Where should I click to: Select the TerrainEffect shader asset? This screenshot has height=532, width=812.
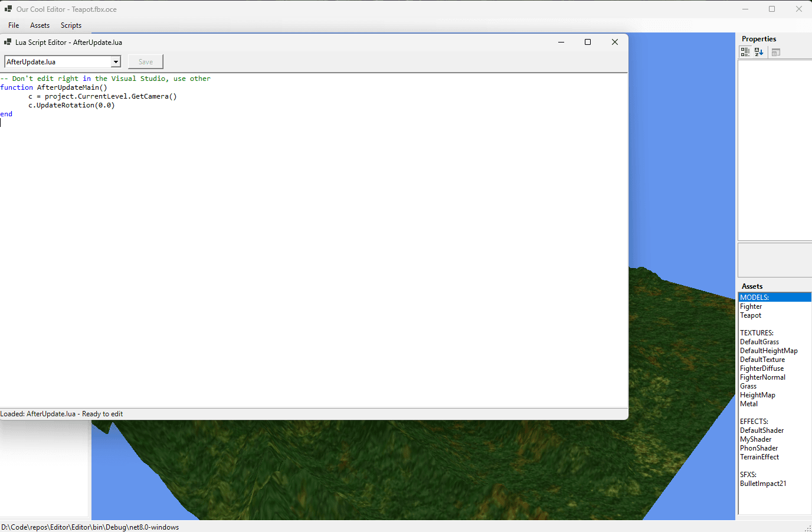(759, 456)
